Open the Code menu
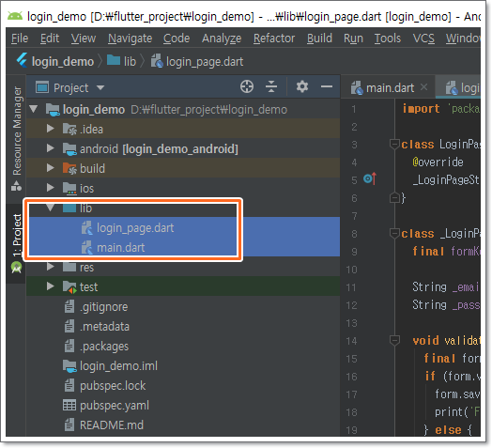 (177, 39)
